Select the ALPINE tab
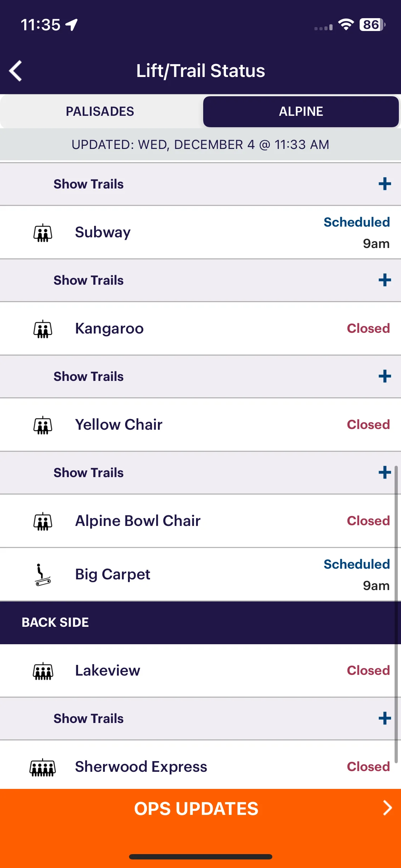 [301, 112]
